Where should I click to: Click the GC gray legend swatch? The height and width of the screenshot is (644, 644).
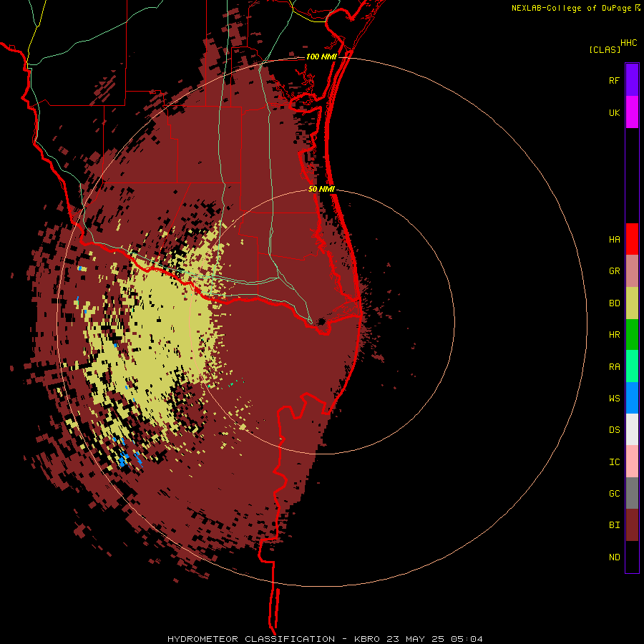pos(632,493)
